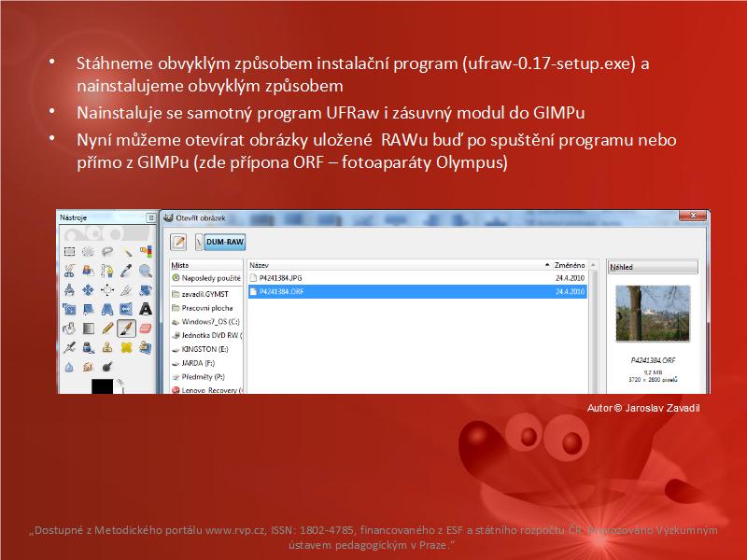
Task: Select the Crop knife tool
Action: (x=126, y=290)
